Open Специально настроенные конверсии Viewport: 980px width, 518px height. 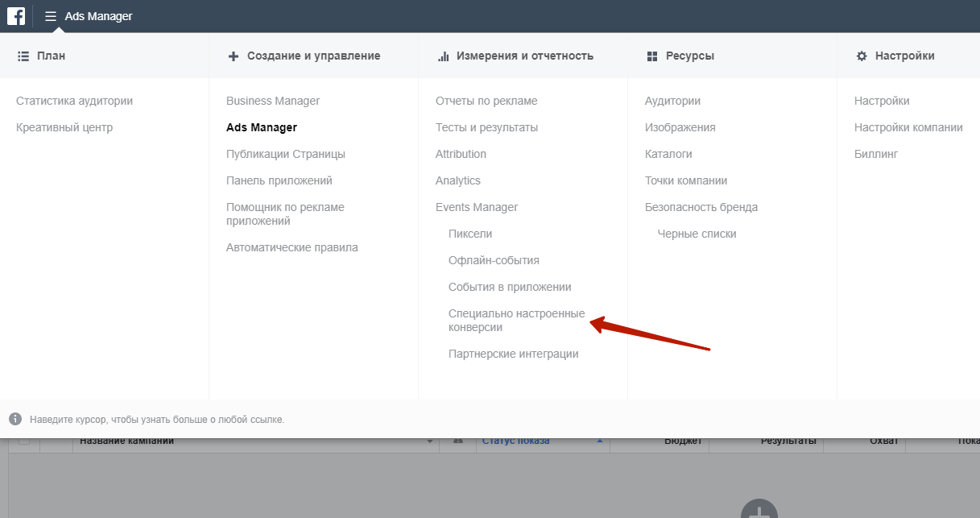pos(517,321)
